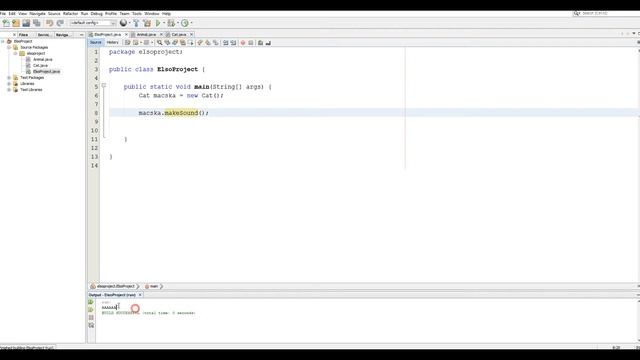640x360 pixels.
Task: Select Cat.java in project tree
Action: (x=40, y=65)
